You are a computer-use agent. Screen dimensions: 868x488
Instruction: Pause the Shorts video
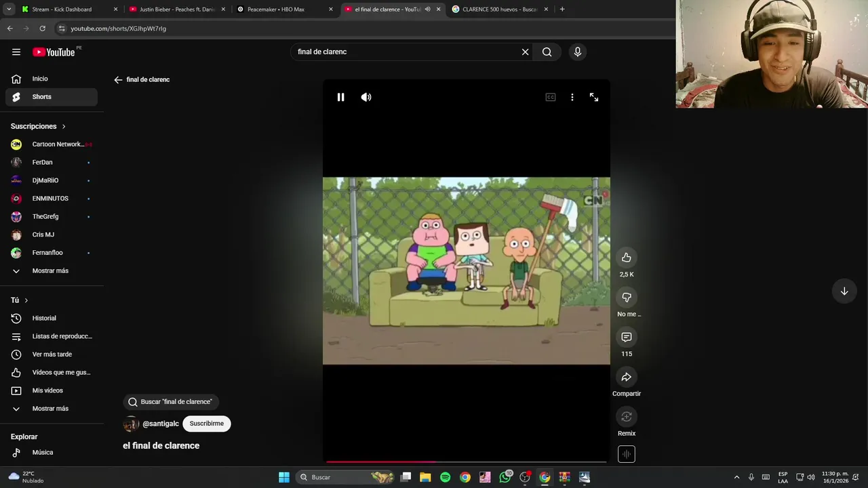tap(340, 97)
